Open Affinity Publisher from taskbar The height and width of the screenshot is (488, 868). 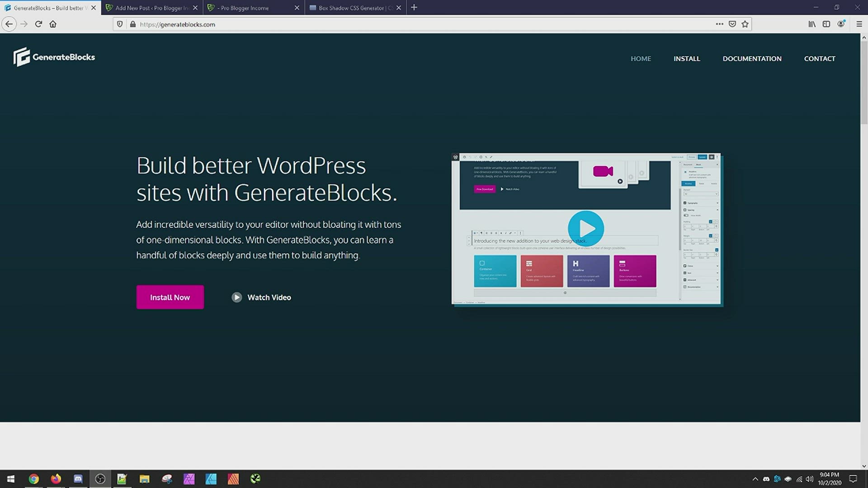tap(233, 479)
